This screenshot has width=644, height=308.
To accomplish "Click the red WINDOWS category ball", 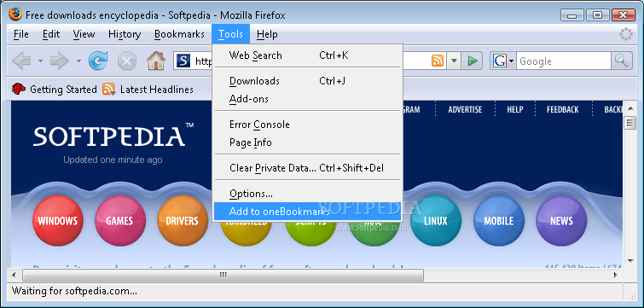I will pos(58,220).
